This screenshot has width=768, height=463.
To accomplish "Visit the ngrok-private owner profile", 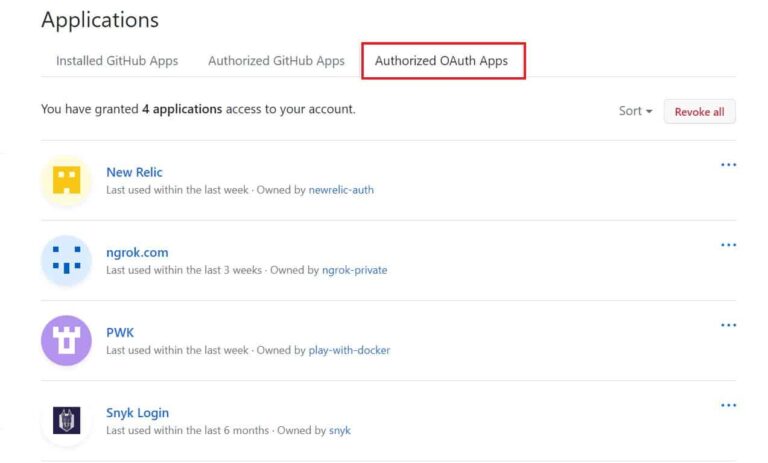I will tap(355, 270).
